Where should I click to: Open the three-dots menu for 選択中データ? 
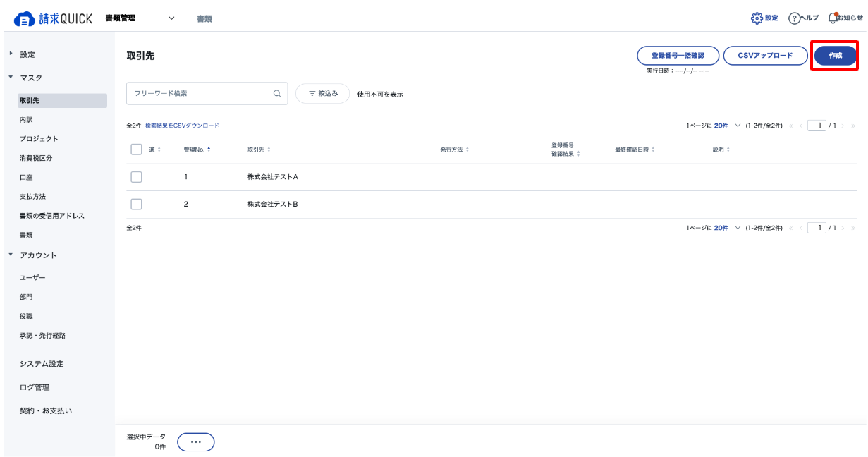(196, 441)
